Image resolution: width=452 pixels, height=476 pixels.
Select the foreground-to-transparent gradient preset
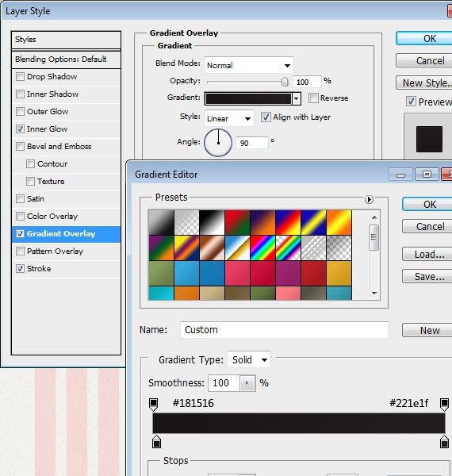coord(187,222)
